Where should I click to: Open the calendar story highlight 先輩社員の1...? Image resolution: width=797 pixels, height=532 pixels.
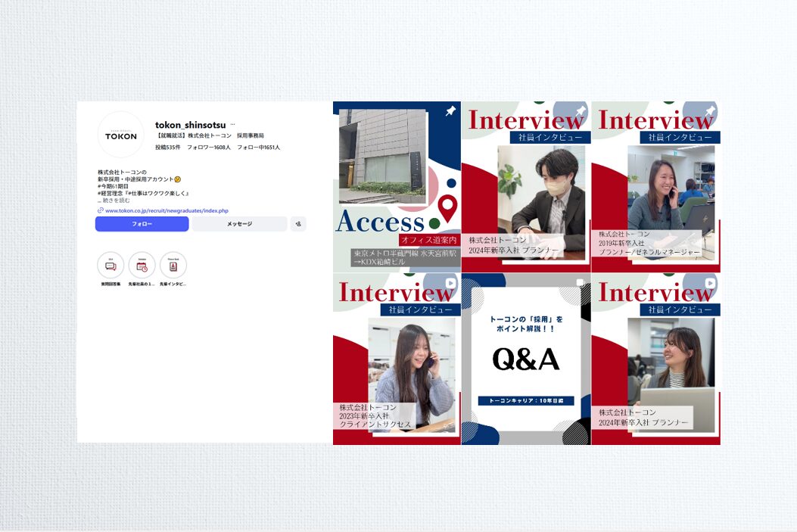tap(142, 266)
